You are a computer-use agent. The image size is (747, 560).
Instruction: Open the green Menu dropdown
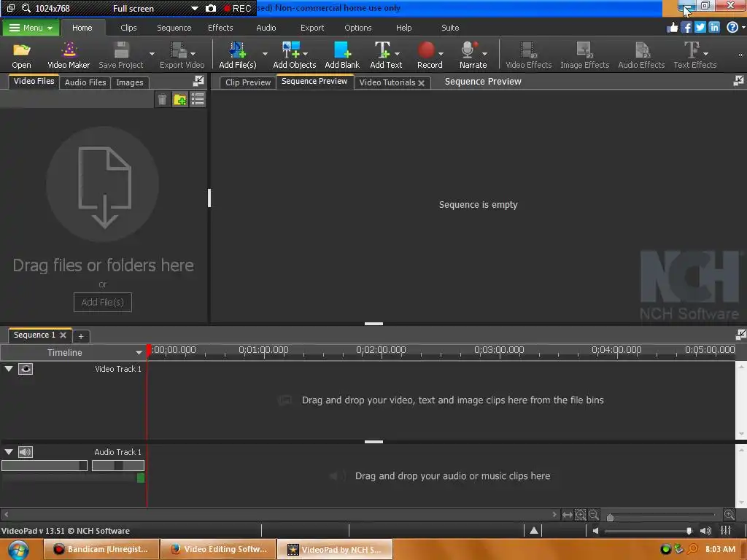31,28
